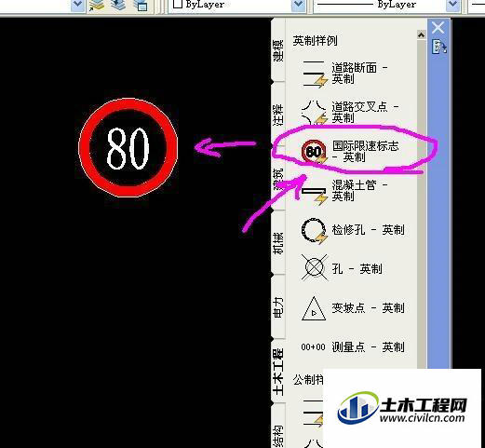Select the red 80 speed sign in drawing
The width and height of the screenshot is (485, 448).
[128, 147]
